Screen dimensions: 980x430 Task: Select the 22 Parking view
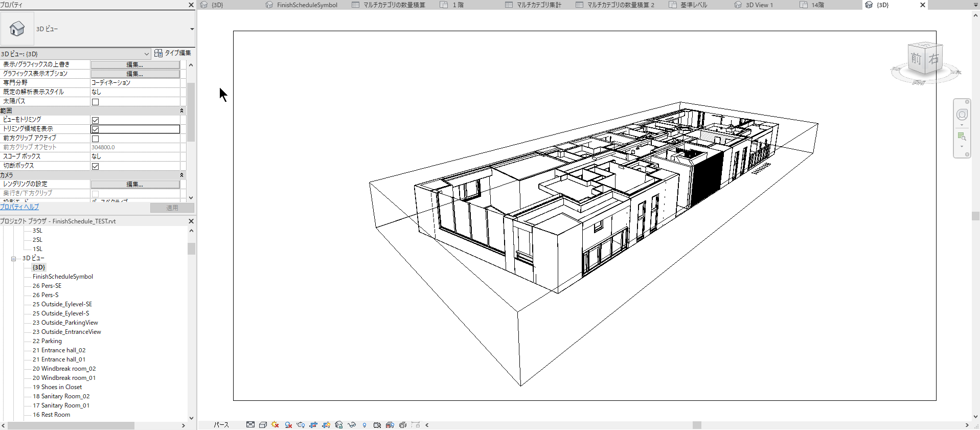click(x=47, y=341)
